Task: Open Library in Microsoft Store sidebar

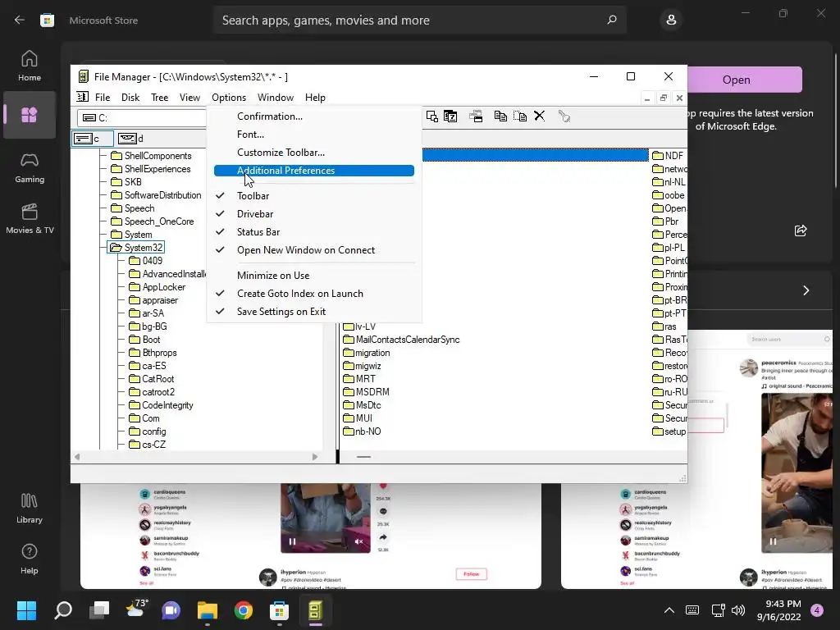Action: point(30,509)
